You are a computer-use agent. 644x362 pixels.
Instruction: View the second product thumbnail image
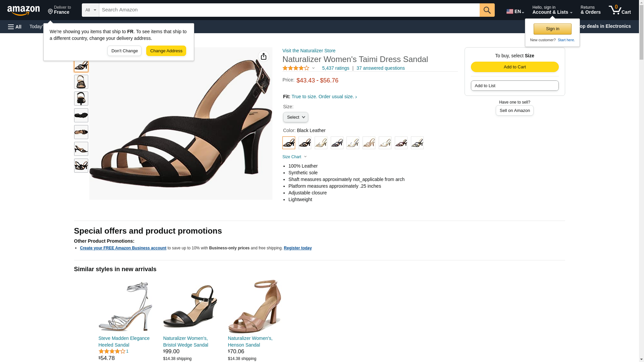coord(81,82)
